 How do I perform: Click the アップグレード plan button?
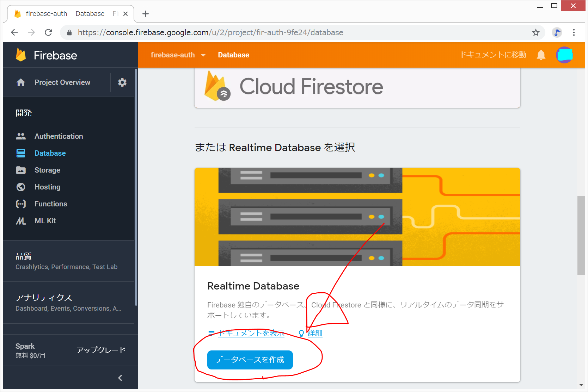[101, 350]
